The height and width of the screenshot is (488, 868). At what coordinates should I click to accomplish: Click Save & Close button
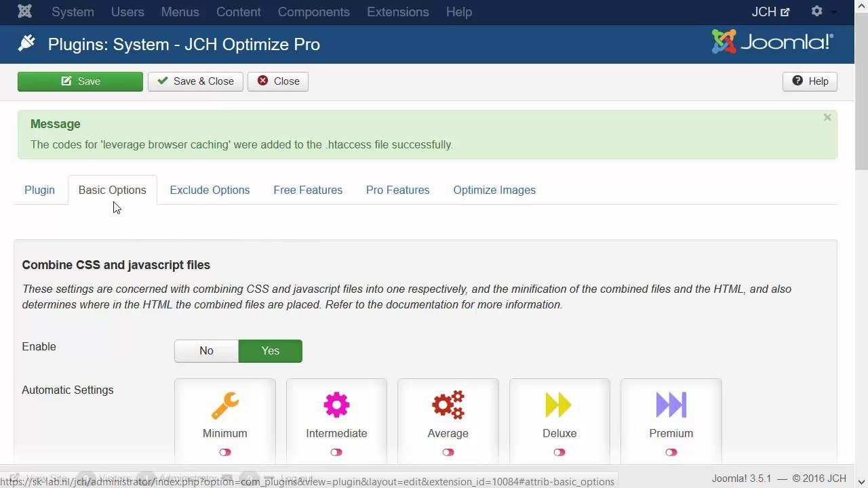[195, 81]
